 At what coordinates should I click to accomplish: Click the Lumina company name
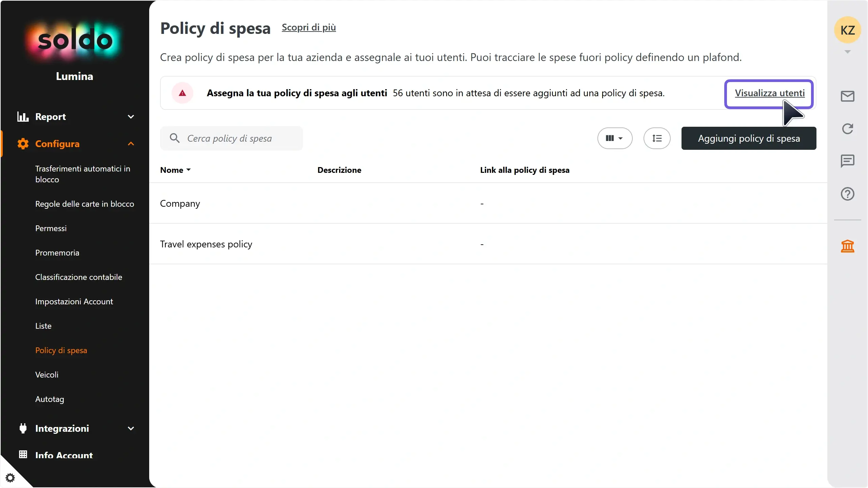[x=75, y=76]
